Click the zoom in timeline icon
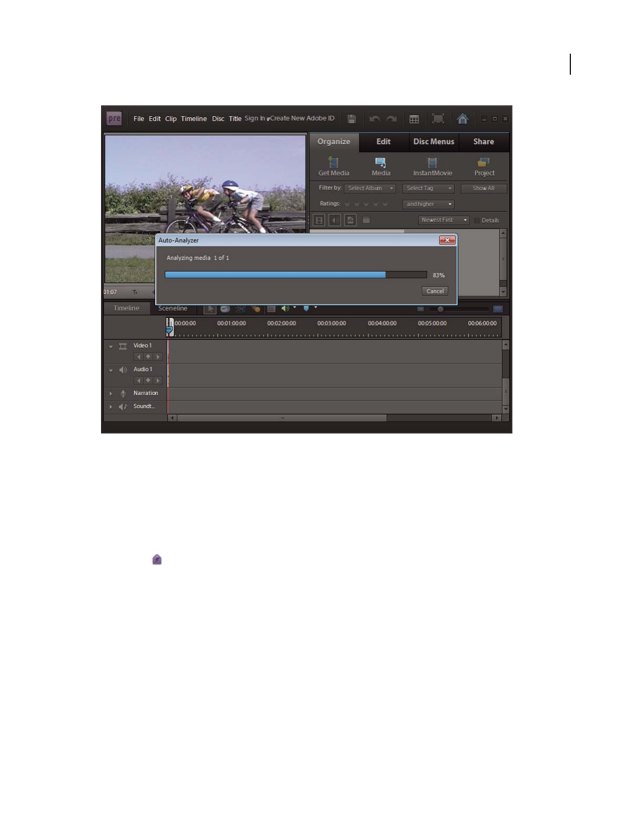This screenshot has height=824, width=644. (x=498, y=309)
